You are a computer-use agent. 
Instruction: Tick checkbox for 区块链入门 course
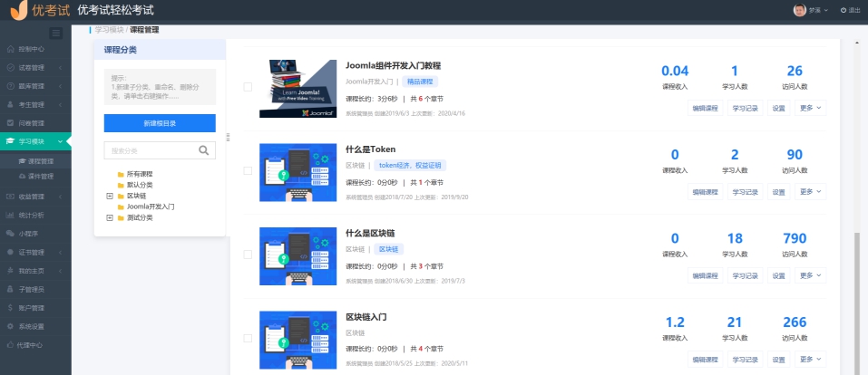(248, 338)
